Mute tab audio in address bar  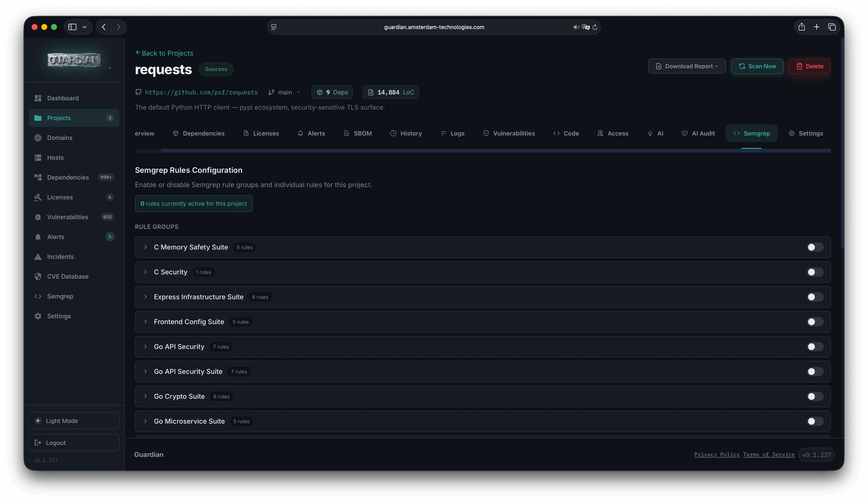[576, 27]
